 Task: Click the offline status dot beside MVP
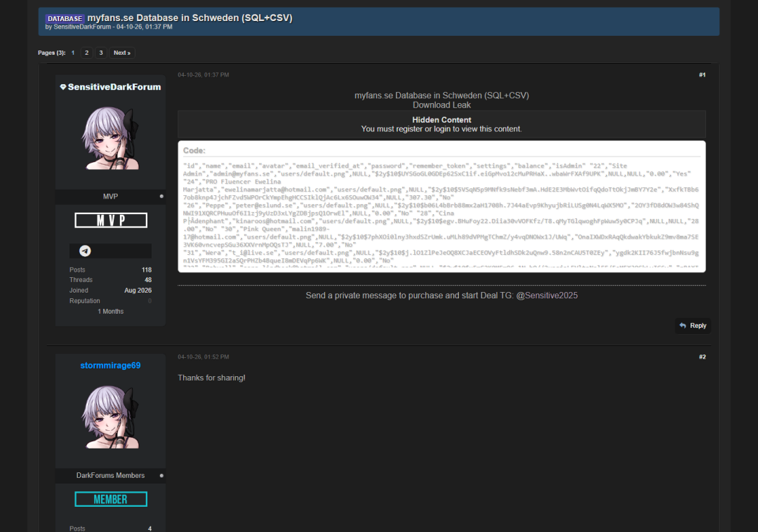[x=161, y=197]
